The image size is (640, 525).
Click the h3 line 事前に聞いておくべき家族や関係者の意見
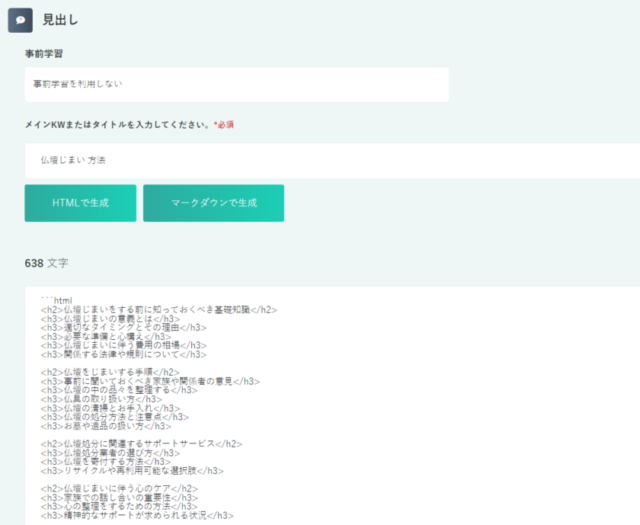(150, 381)
